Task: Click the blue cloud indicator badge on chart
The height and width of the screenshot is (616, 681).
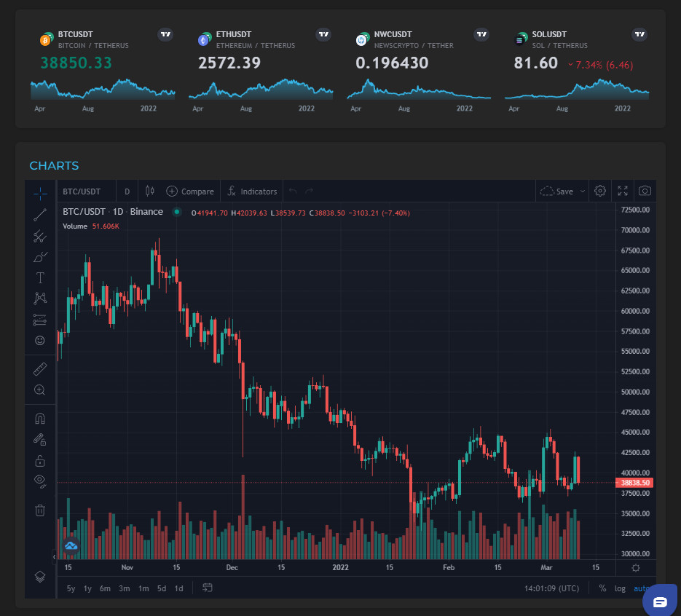Action: click(x=71, y=545)
